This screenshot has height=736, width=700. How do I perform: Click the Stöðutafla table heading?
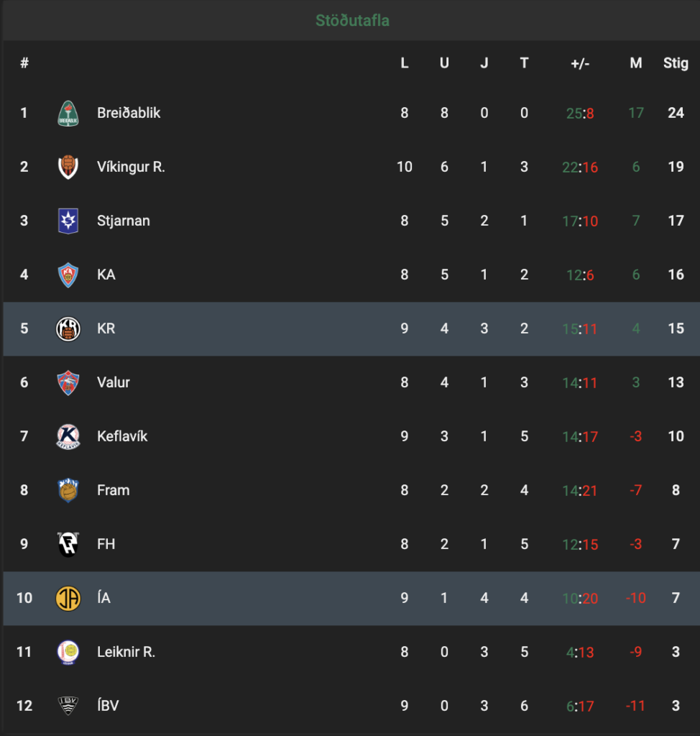coord(352,21)
